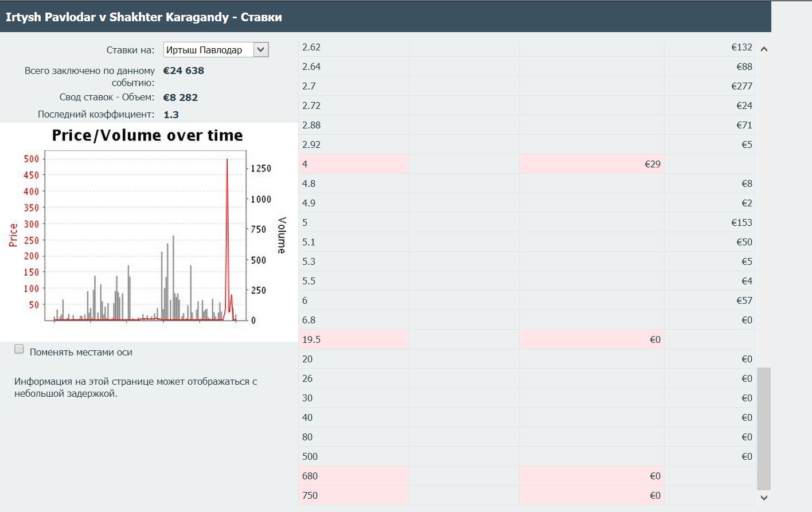Click the highlighted odds cell 4

[354, 164]
